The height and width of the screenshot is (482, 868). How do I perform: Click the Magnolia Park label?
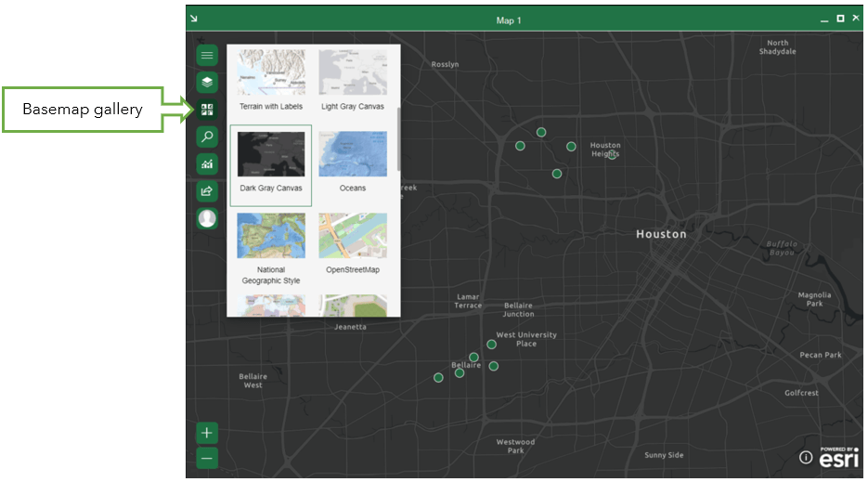(814, 299)
